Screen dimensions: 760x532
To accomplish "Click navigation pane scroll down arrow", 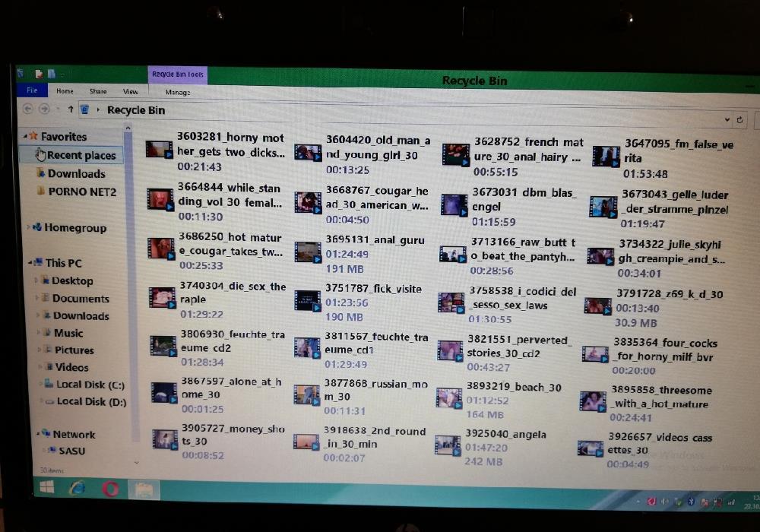I will point(137,463).
